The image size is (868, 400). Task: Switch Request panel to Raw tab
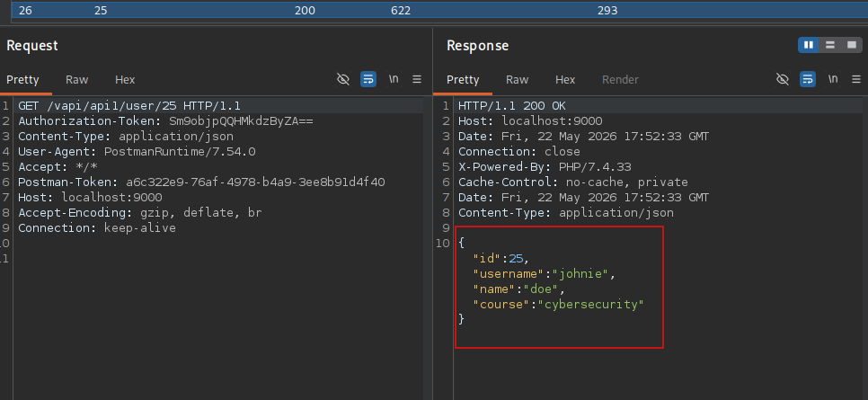[77, 80]
